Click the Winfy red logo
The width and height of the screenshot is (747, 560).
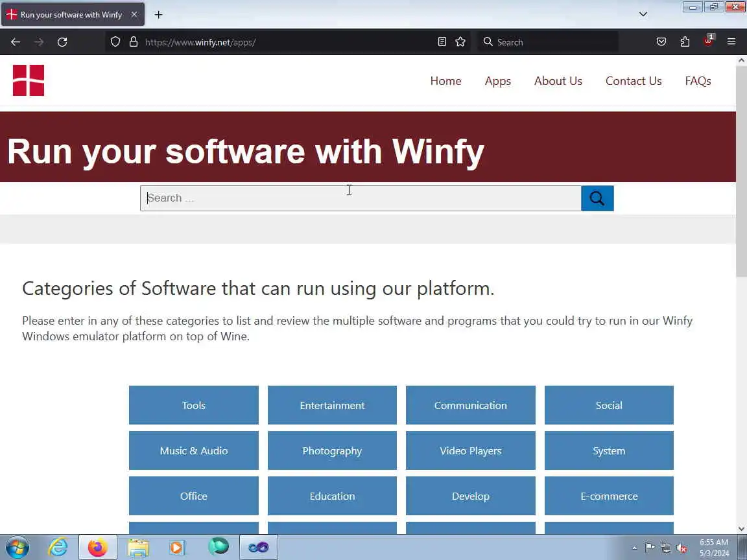29,80
